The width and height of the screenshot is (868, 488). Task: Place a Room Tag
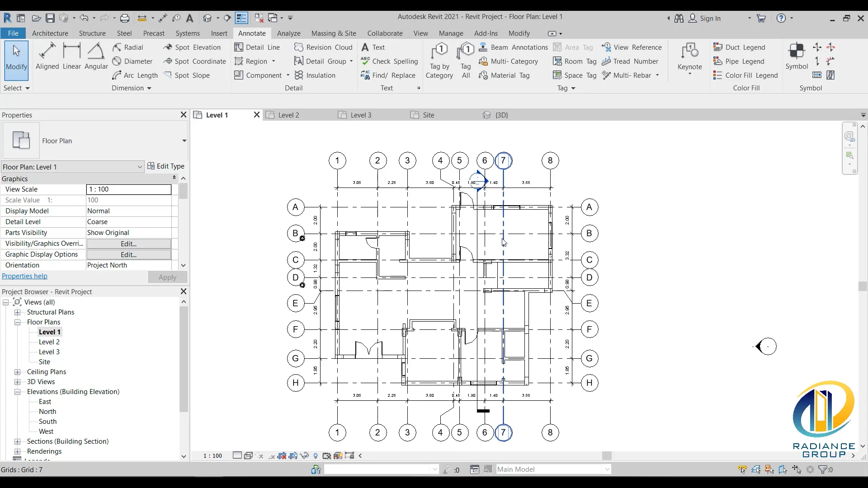click(x=575, y=61)
